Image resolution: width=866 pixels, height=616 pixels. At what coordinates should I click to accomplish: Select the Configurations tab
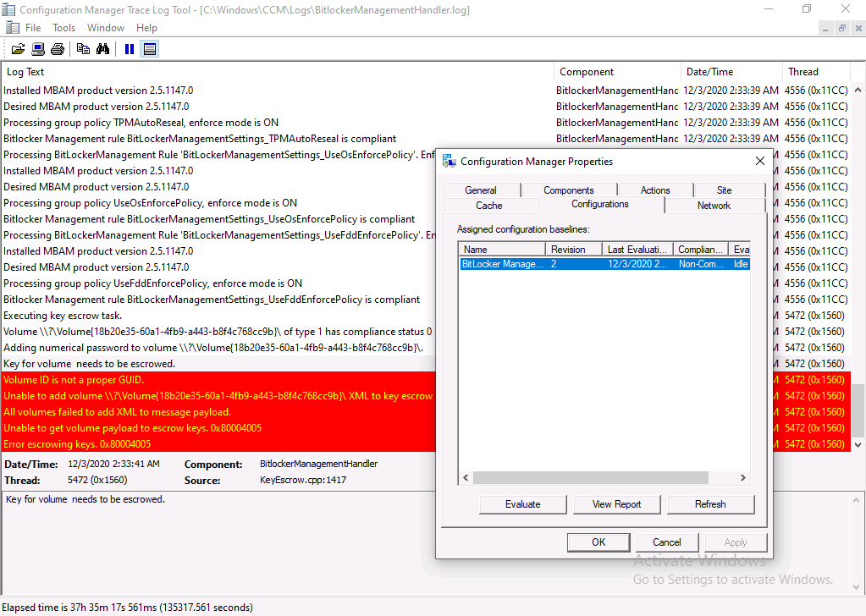pos(600,204)
